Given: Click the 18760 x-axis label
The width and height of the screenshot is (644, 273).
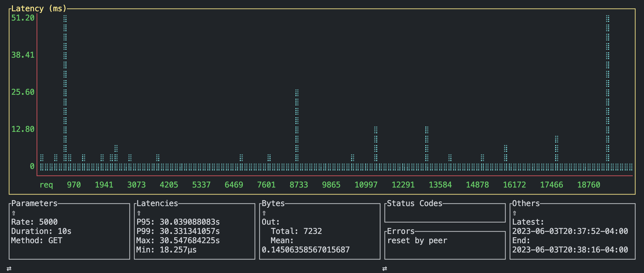Looking at the screenshot, I should click(589, 185).
